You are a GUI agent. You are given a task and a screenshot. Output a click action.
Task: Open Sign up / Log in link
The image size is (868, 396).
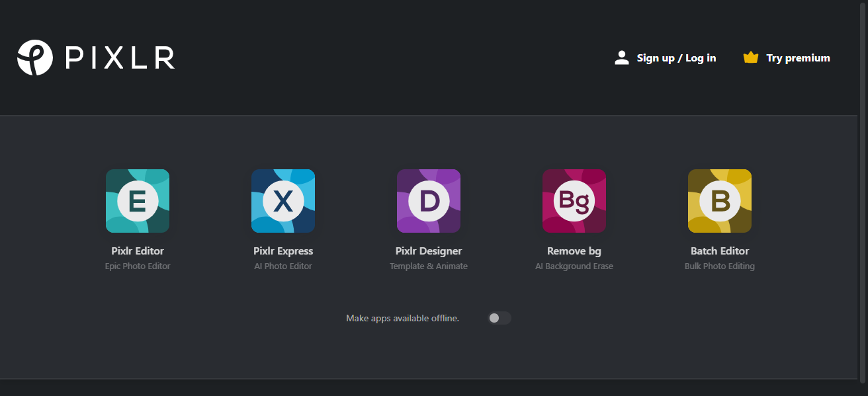click(x=676, y=58)
